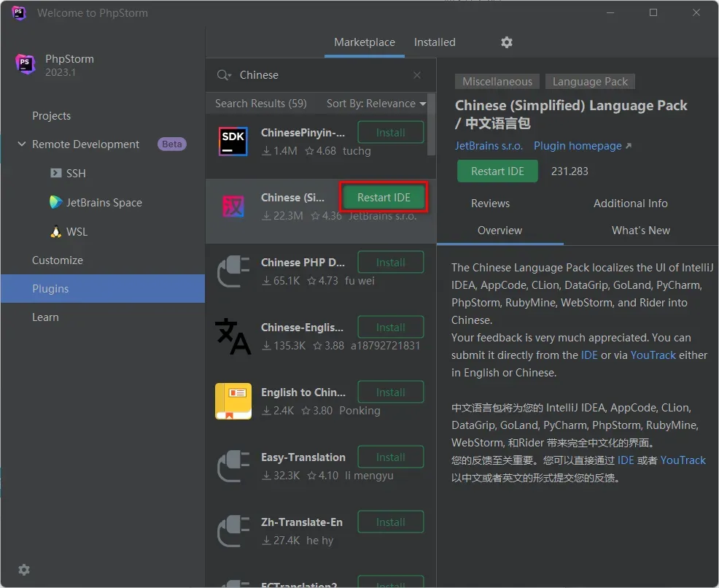
Task: Open Learn in the sidebar
Action: tap(103, 317)
